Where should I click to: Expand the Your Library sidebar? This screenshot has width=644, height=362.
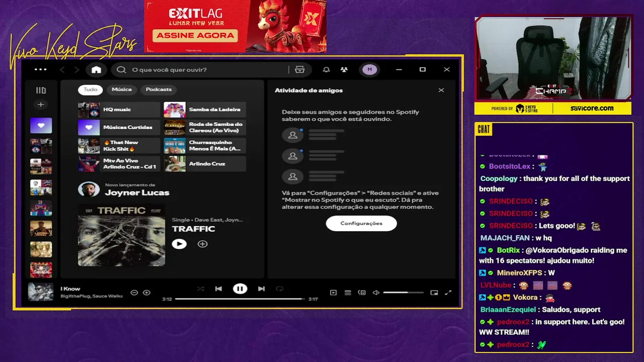pos(41,90)
